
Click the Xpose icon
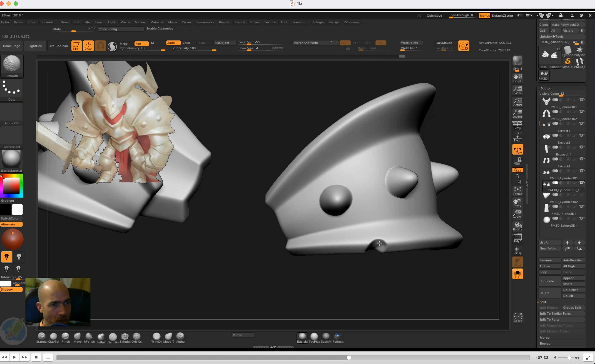pos(518,317)
